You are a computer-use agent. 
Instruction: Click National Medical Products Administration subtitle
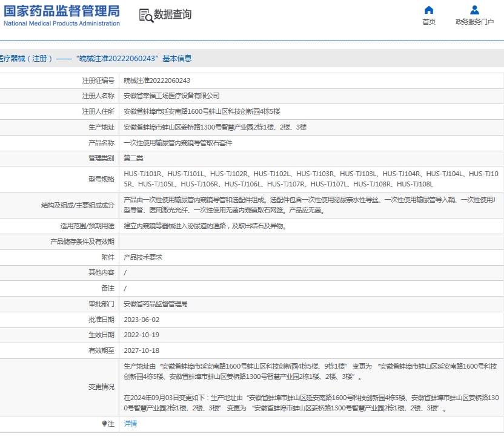click(x=61, y=24)
